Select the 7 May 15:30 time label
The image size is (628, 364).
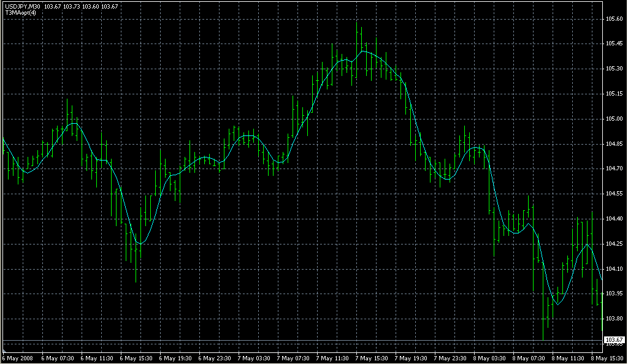[373, 358]
